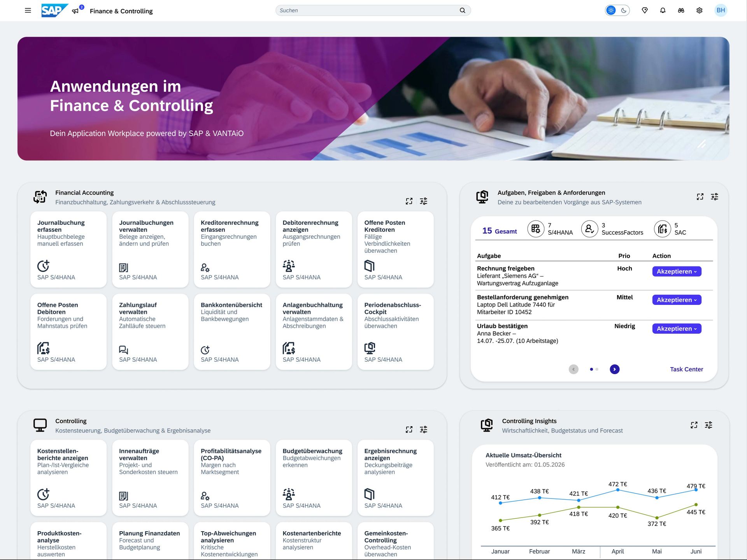
Task: Open Aufgaben, Freigaben panel settings sliders
Action: [714, 197]
